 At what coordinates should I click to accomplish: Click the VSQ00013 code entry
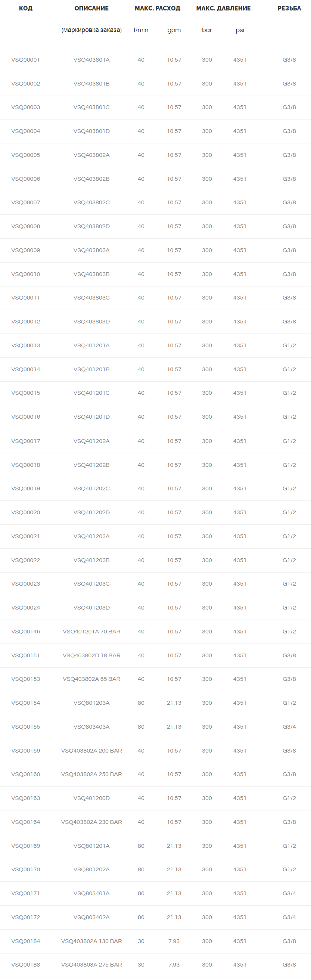pos(25,345)
